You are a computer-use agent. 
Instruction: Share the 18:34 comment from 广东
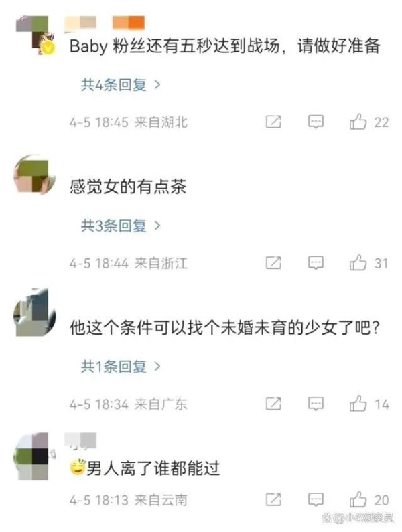(273, 404)
